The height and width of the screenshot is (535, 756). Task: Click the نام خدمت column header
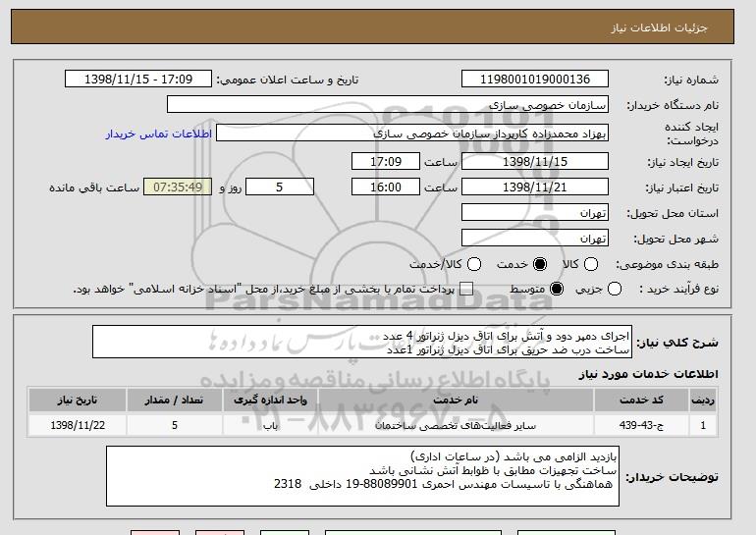(x=456, y=401)
